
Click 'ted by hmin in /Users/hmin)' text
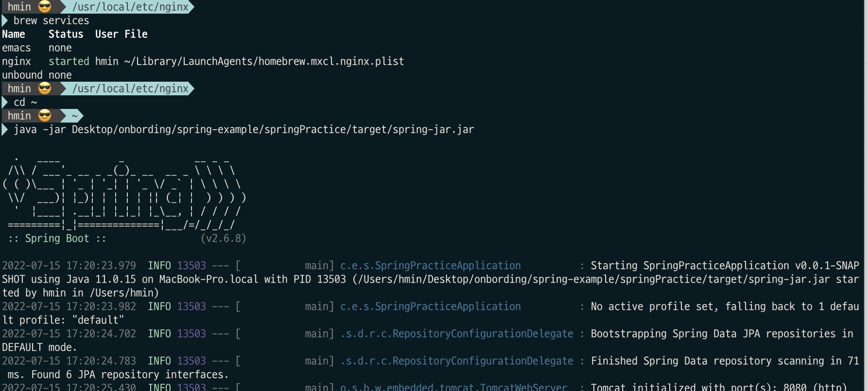point(80,293)
